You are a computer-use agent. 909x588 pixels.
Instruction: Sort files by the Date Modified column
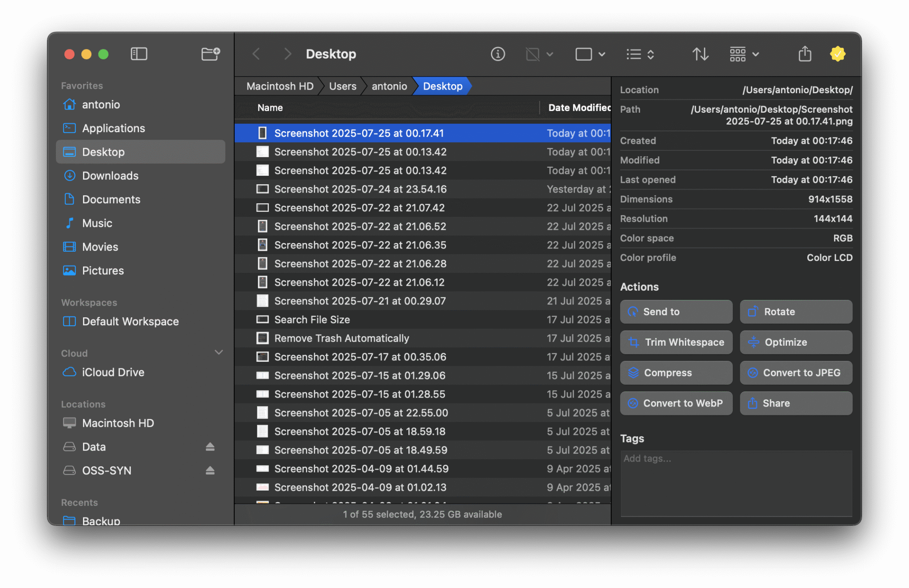click(578, 107)
